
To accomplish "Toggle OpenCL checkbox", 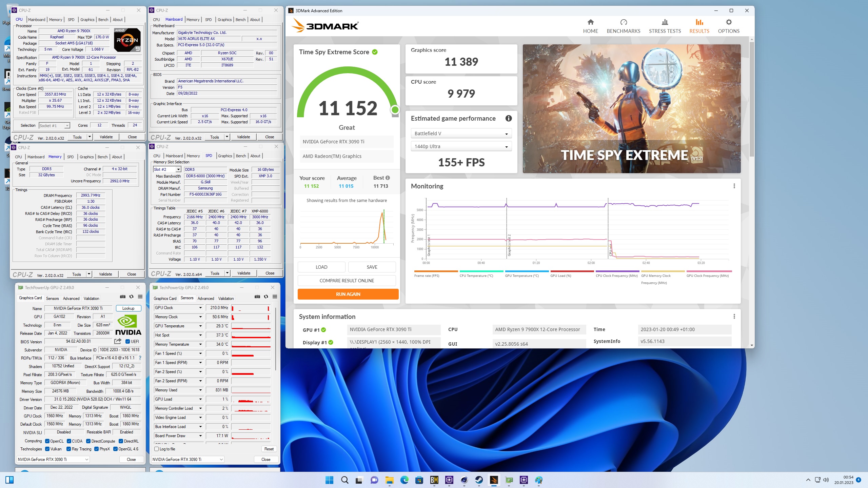I will pyautogui.click(x=47, y=441).
